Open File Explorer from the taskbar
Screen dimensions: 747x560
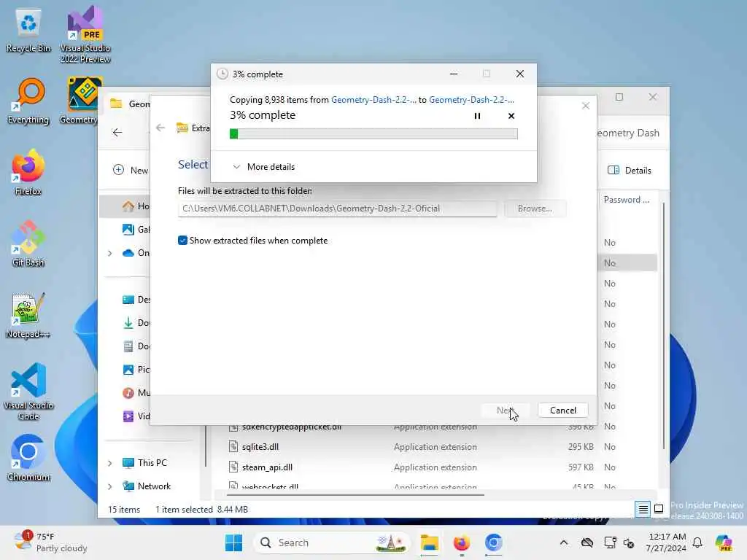point(429,542)
